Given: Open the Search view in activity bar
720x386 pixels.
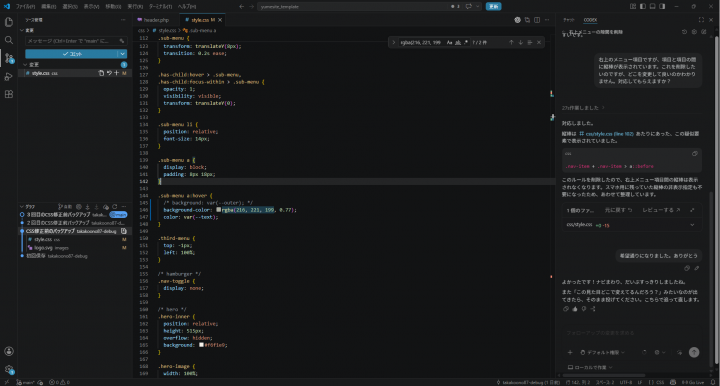Looking at the screenshot, I should tap(9, 40).
